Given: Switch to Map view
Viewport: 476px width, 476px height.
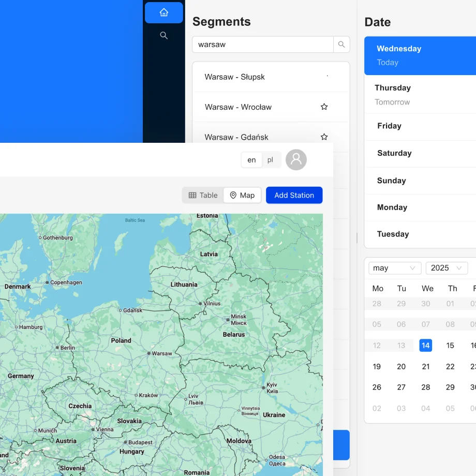Looking at the screenshot, I should pyautogui.click(x=242, y=195).
